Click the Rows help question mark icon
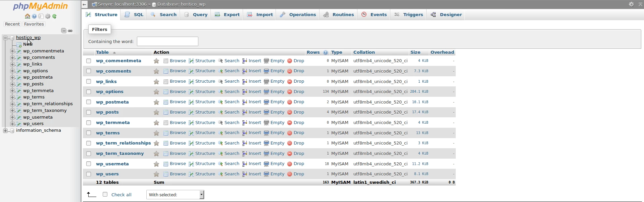644x202 pixels. [x=326, y=52]
